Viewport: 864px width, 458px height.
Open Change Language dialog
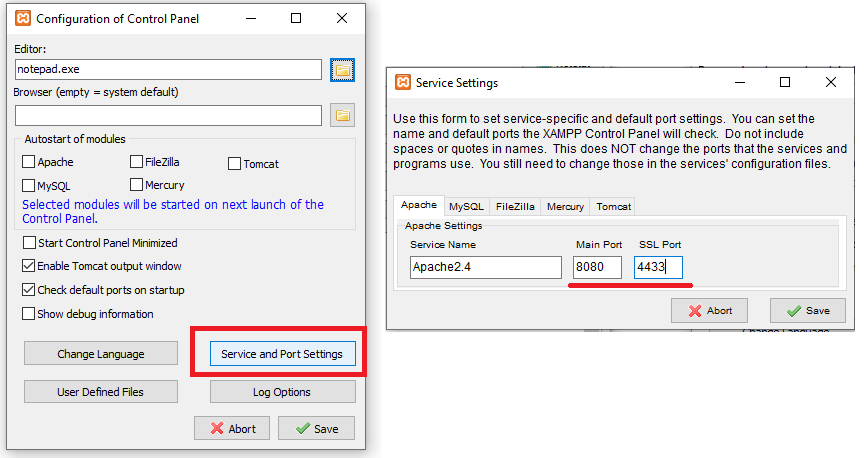click(x=101, y=353)
